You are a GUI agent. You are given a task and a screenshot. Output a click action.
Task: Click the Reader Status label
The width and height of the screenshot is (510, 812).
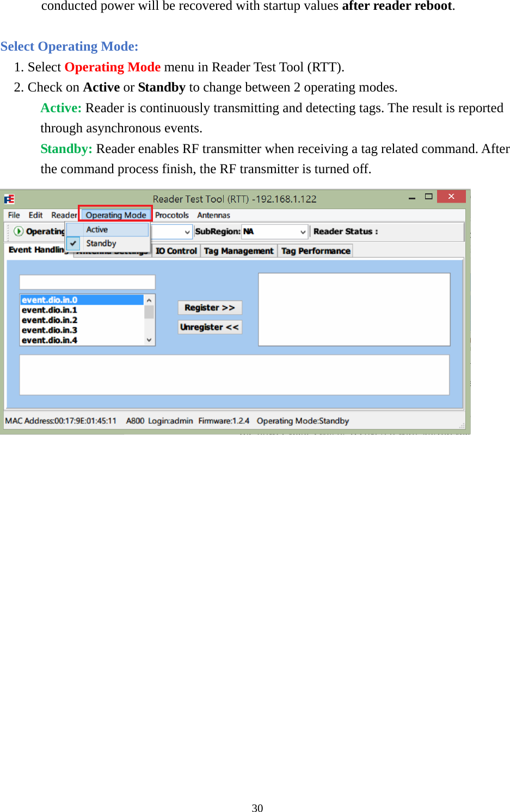pos(346,231)
